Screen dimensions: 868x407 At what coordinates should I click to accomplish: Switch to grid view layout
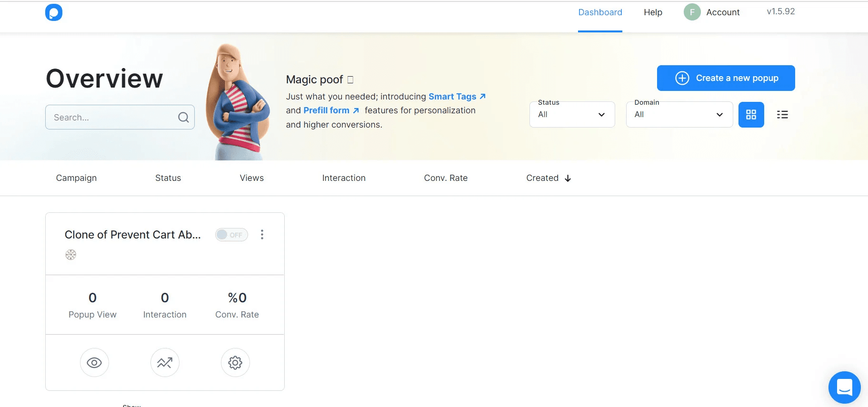pos(751,115)
